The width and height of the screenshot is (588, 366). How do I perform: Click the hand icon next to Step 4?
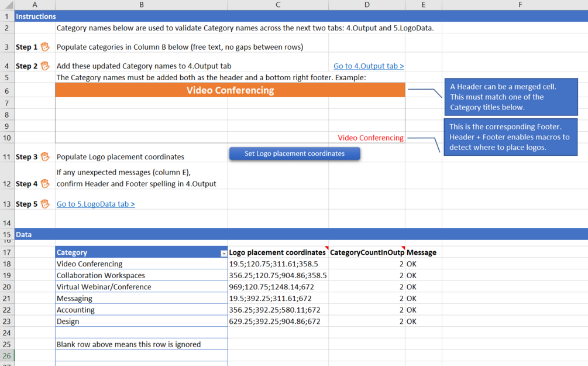point(45,183)
